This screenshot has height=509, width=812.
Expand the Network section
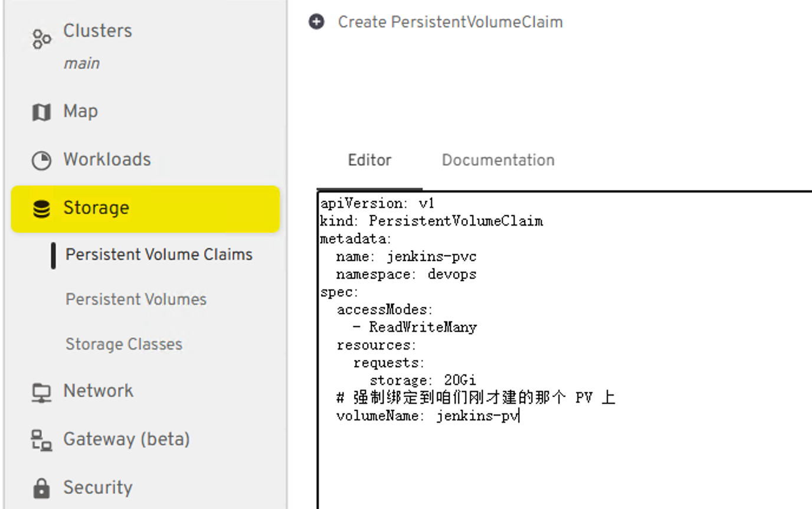(x=98, y=391)
